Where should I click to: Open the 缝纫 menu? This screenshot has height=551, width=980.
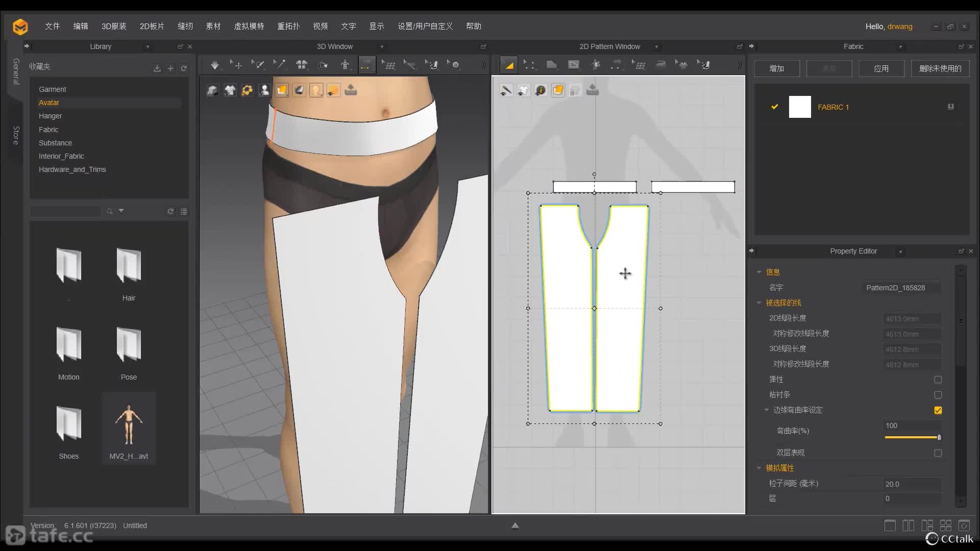185,26
